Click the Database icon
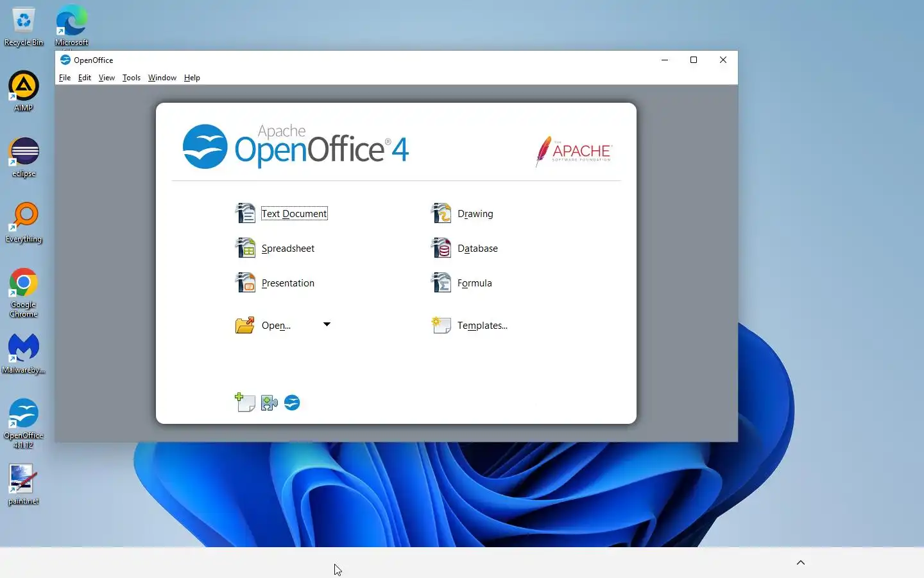This screenshot has height=578, width=924. click(x=441, y=248)
